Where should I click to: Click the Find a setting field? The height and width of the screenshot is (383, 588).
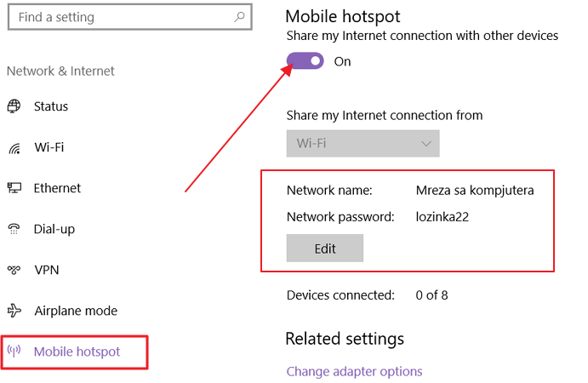[x=129, y=17]
